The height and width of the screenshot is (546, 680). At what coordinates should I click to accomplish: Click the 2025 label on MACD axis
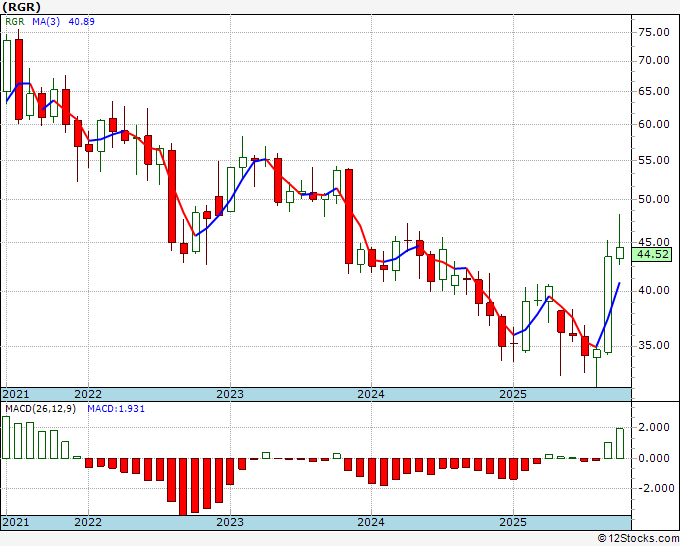coord(513,522)
